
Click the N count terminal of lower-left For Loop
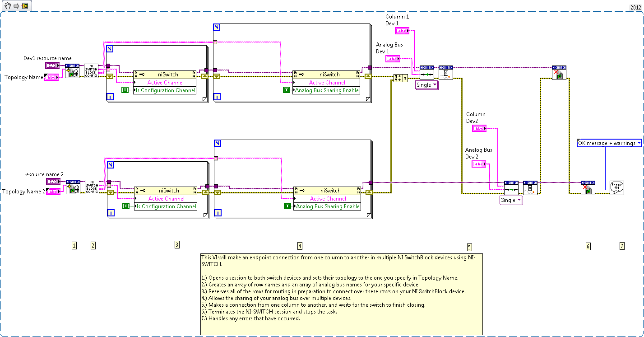tap(111, 165)
